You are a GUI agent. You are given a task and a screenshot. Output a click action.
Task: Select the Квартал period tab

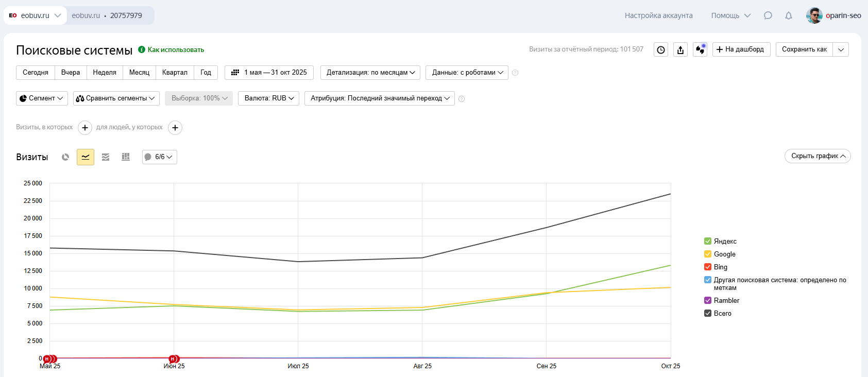click(x=175, y=73)
